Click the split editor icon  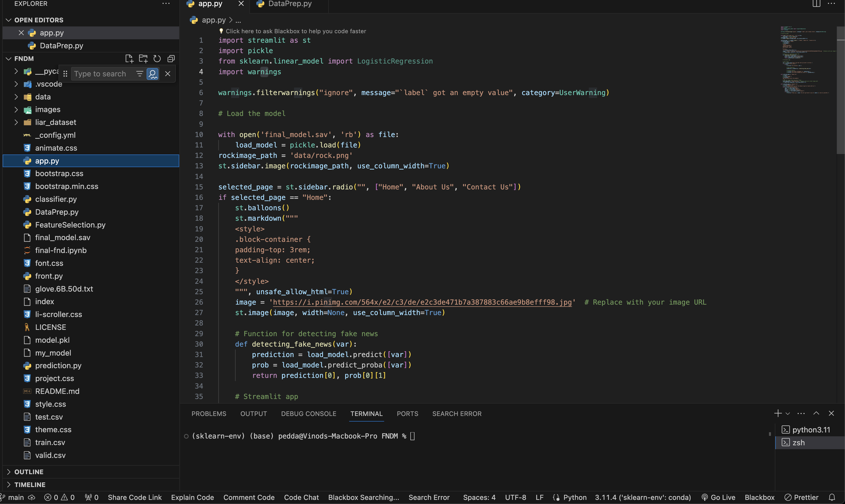(816, 4)
